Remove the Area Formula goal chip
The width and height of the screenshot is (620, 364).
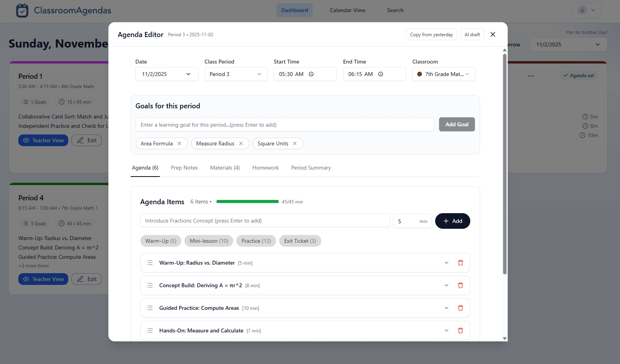click(179, 143)
